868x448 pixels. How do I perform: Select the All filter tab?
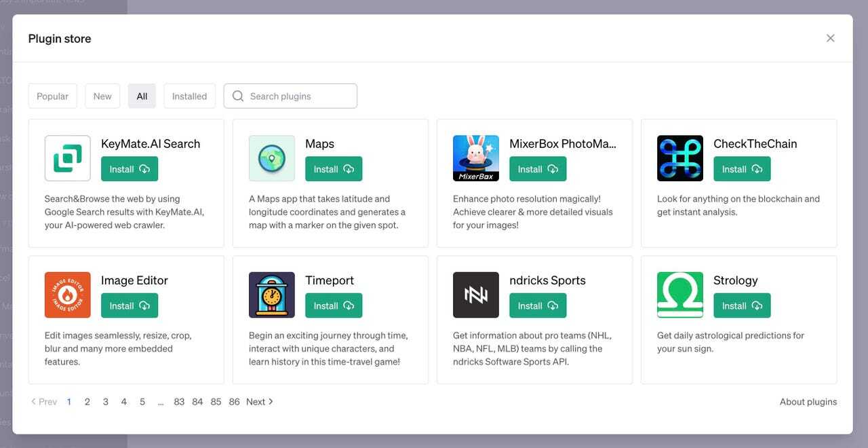tap(142, 96)
